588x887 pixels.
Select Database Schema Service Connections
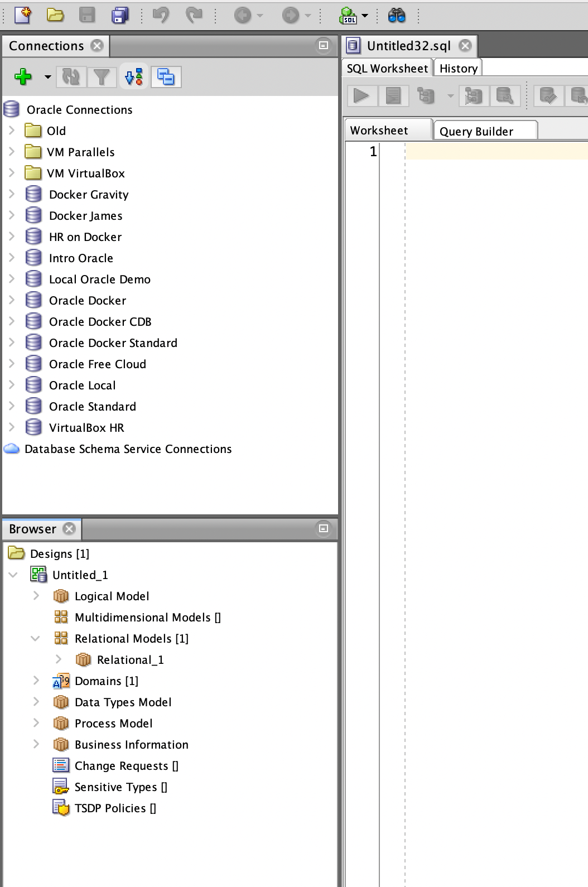[128, 449]
